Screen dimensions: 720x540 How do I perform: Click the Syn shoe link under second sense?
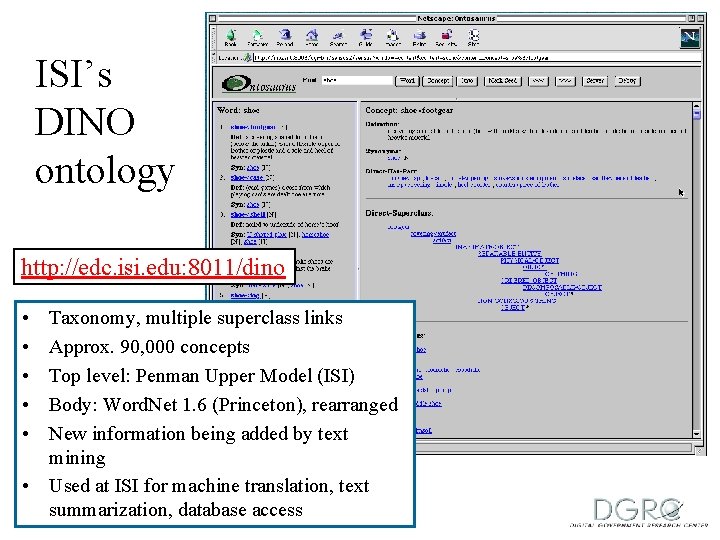click(253, 204)
